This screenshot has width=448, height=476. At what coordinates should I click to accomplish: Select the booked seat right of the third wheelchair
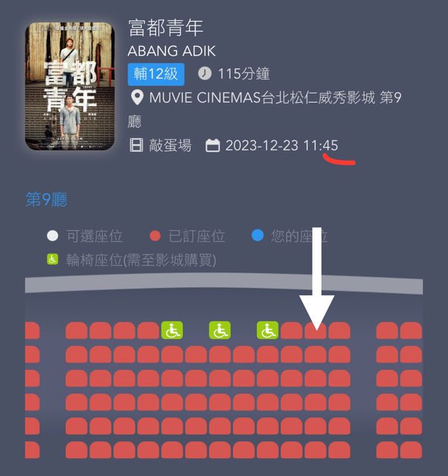pos(292,330)
